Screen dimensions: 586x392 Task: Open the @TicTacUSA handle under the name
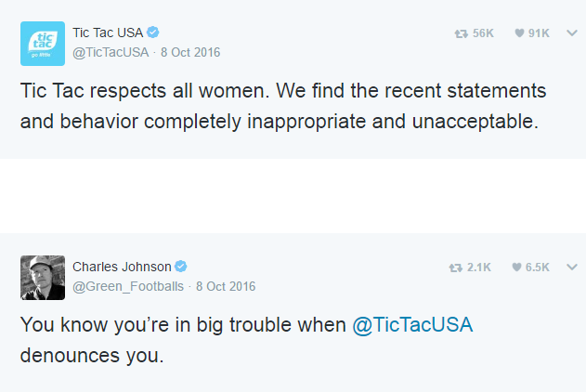111,52
